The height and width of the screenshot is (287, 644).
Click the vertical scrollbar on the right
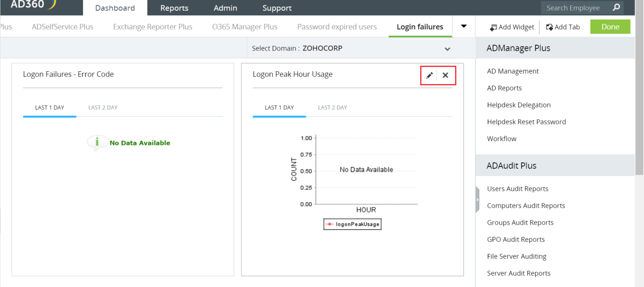(x=639, y=87)
